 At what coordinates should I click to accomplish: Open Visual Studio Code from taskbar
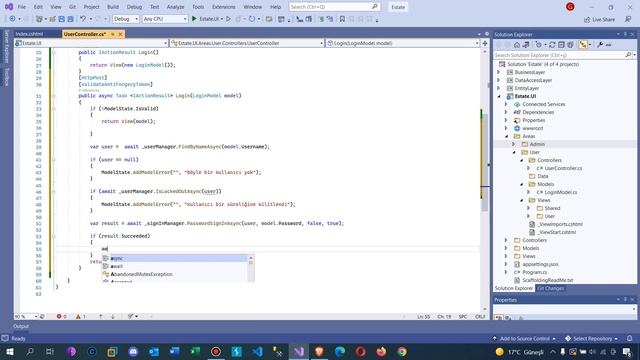[257, 351]
